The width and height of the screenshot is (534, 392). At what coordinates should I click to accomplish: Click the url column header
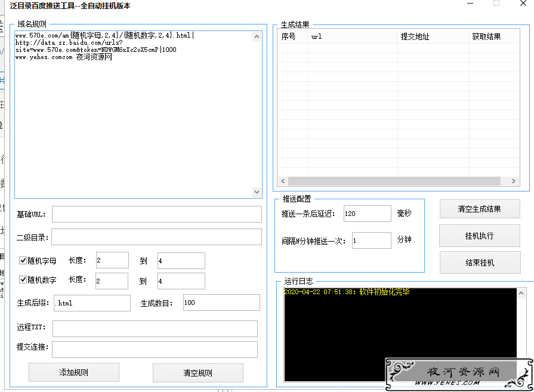[x=353, y=36]
